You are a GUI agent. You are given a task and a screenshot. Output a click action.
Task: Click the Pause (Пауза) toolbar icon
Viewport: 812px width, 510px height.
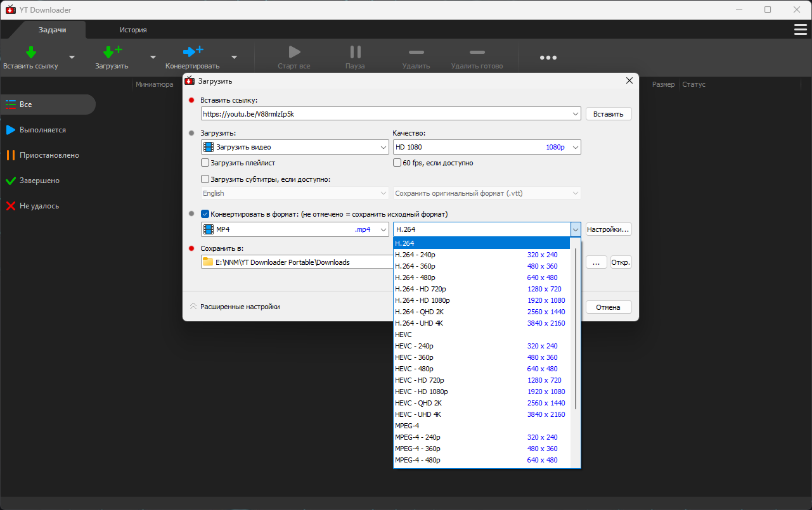pos(355,52)
